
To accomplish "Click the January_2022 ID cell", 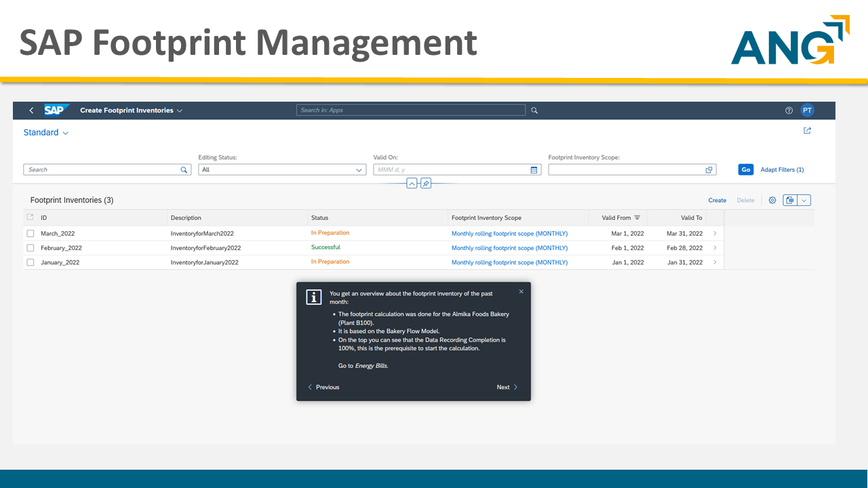I will [x=60, y=262].
